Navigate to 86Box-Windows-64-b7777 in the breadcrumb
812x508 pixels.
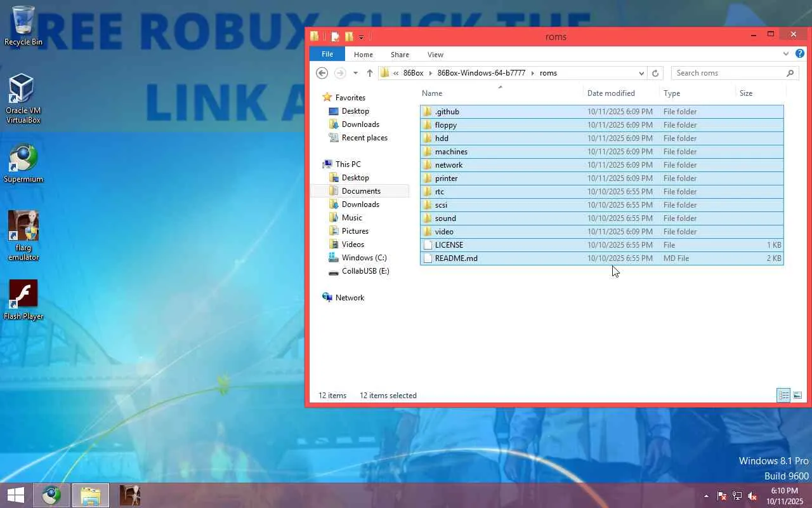[481, 73]
